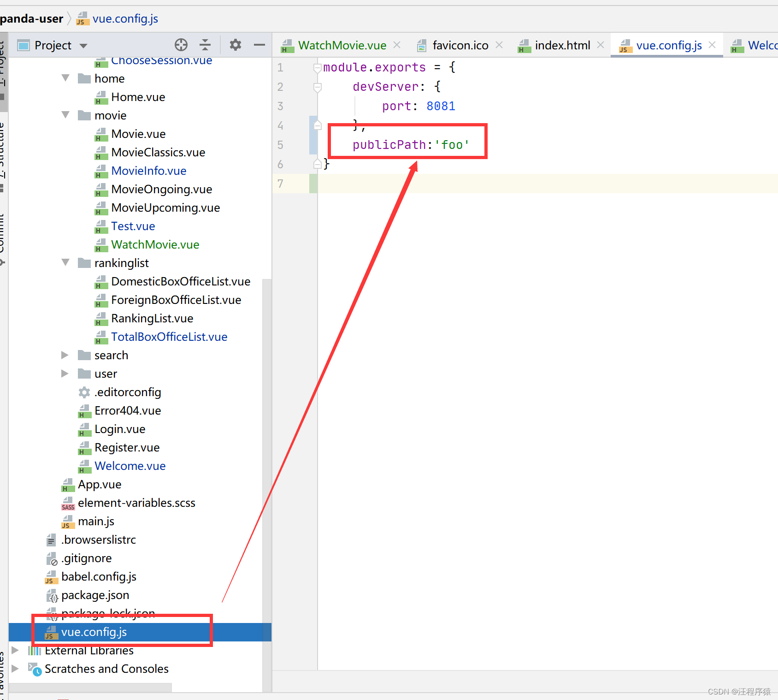This screenshot has width=778, height=700.
Task: Click the package.json file icon
Action: [x=52, y=595]
